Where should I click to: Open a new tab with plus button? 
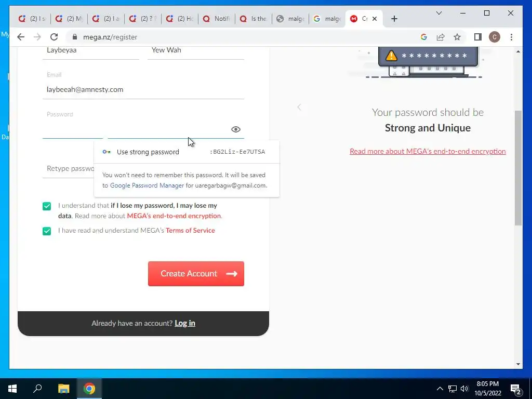(x=394, y=19)
